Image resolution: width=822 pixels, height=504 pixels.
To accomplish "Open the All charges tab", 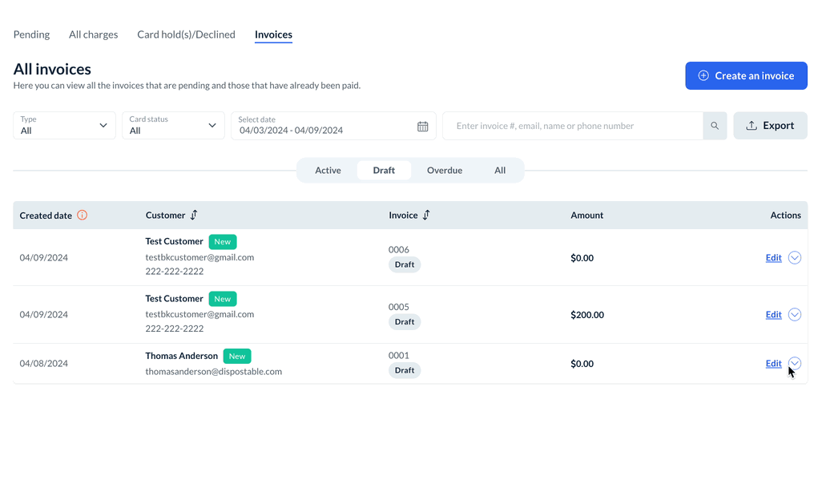I will pos(93,34).
